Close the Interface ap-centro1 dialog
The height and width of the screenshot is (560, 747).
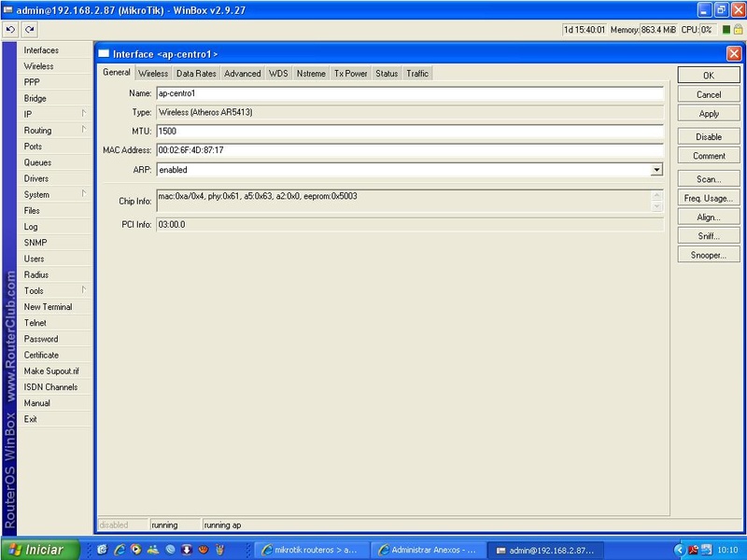(x=734, y=53)
